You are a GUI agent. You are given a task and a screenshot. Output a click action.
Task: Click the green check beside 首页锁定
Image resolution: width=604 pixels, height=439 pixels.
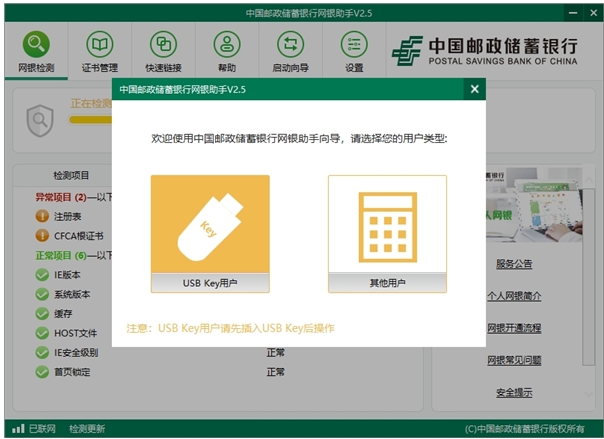(42, 372)
